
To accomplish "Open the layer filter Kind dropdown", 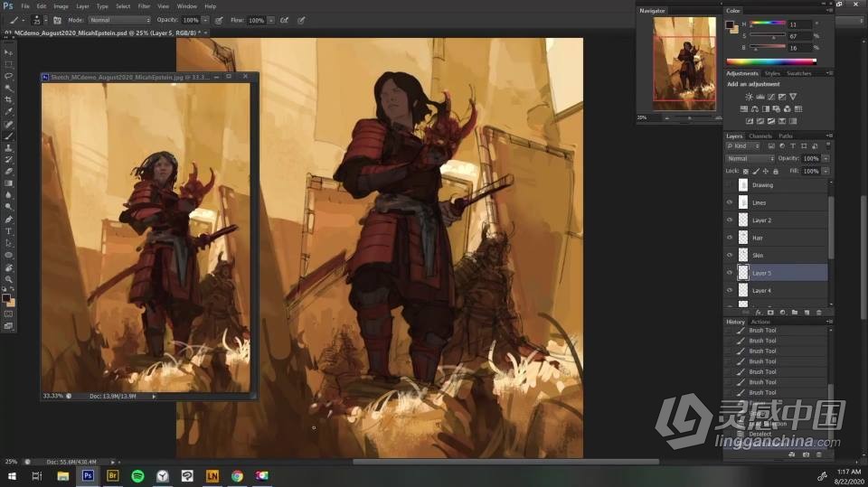I will pos(743,146).
